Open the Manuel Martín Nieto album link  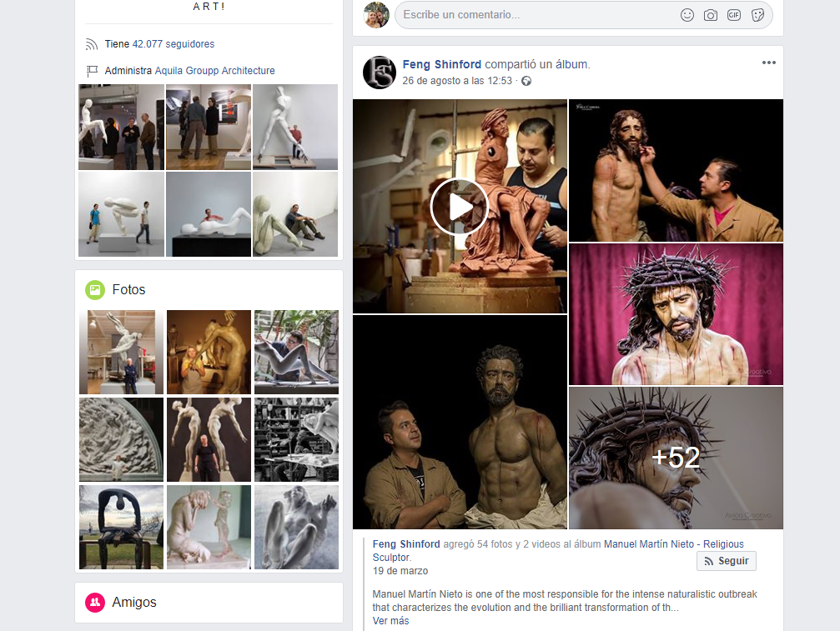point(673,544)
